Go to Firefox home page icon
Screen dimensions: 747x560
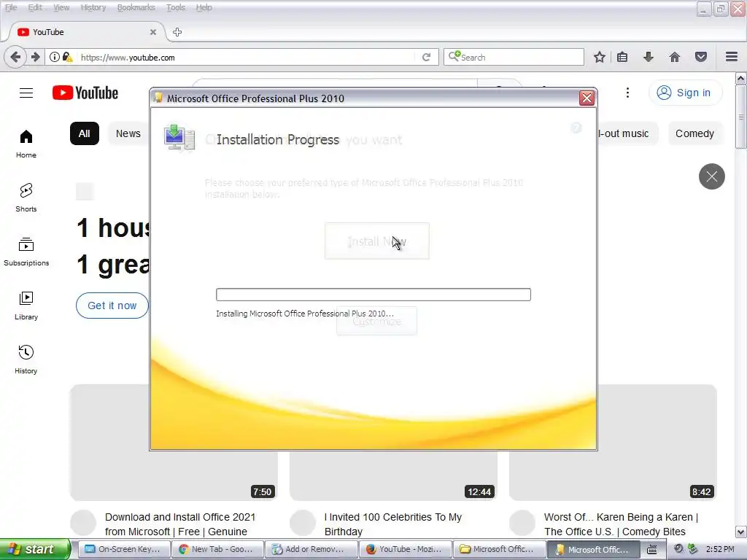tap(675, 57)
